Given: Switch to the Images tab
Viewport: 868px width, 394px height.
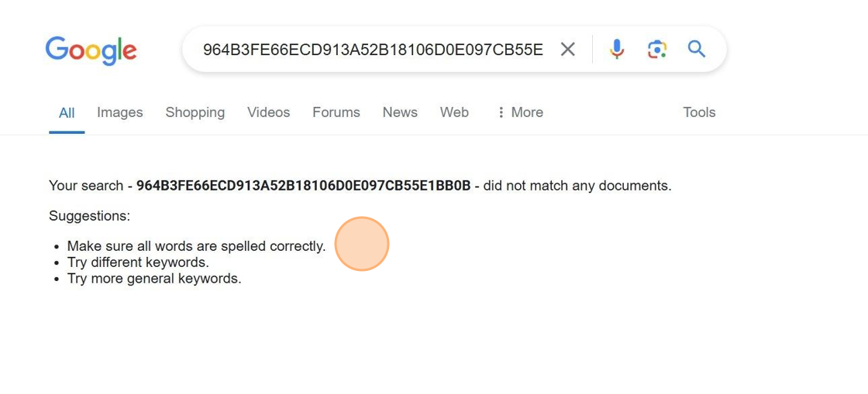Looking at the screenshot, I should coord(120,112).
